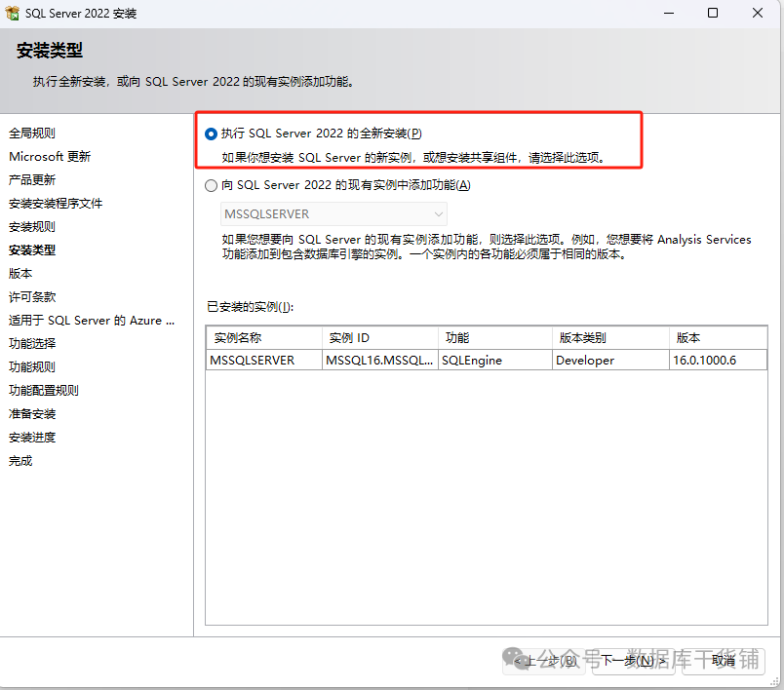
Task: Open the MSSQLSERVER instance dropdown
Action: click(x=333, y=214)
